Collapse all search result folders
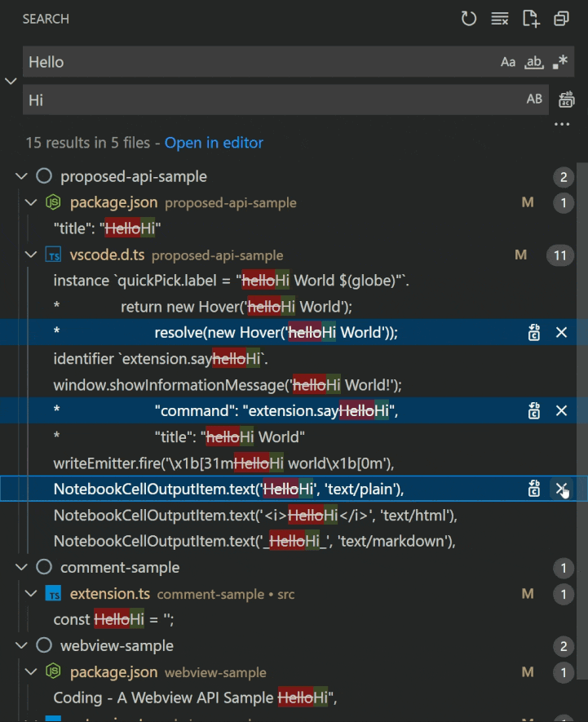Image resolution: width=588 pixels, height=722 pixels. [x=562, y=19]
